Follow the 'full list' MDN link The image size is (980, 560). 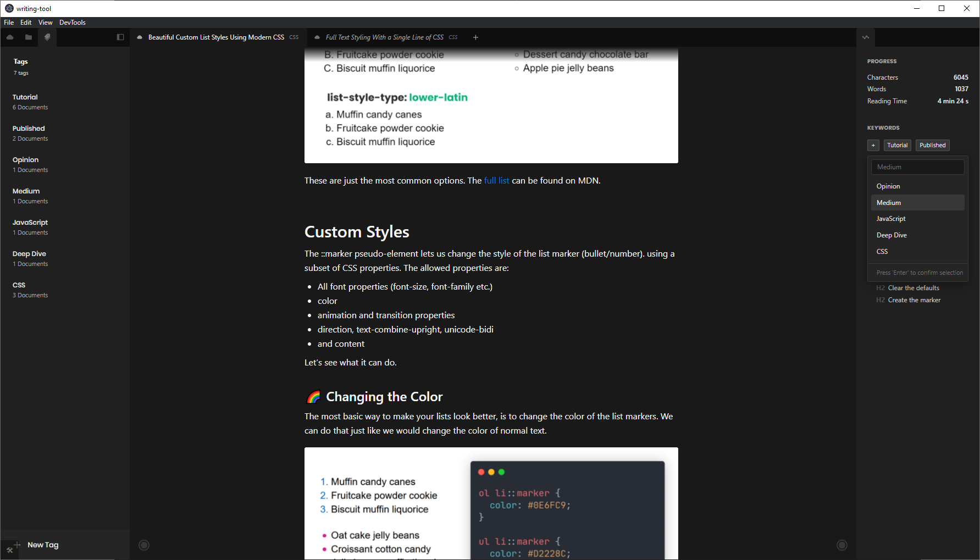pos(496,181)
